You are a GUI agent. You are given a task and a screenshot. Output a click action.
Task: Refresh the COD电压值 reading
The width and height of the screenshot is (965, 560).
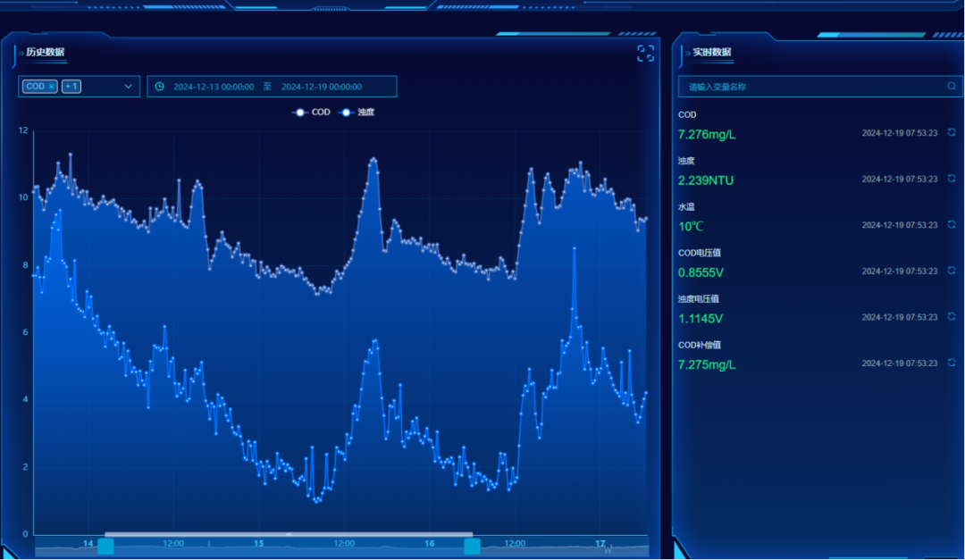(x=952, y=271)
